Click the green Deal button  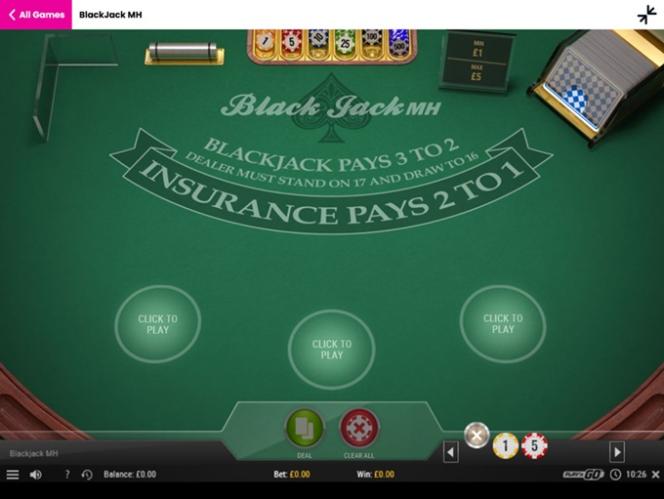pyautogui.click(x=305, y=427)
